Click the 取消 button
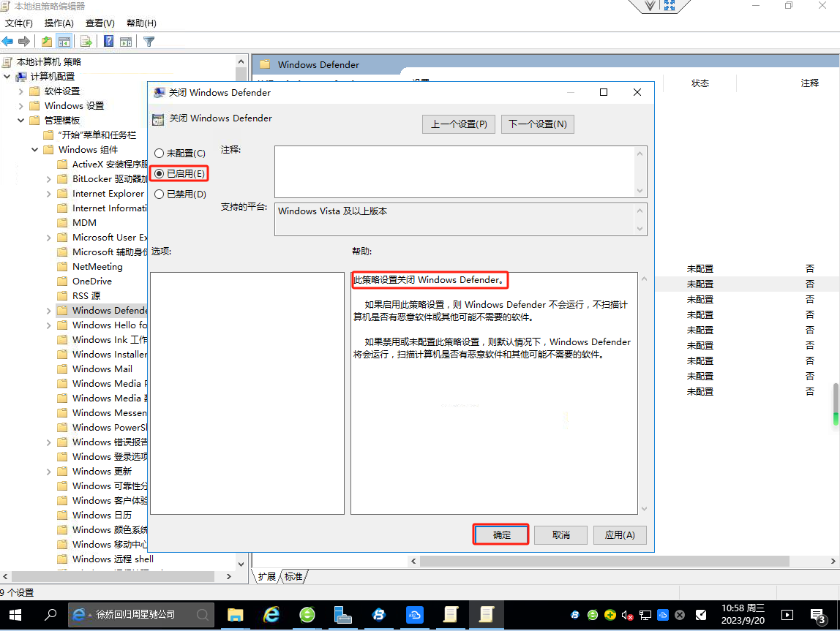 [561, 534]
